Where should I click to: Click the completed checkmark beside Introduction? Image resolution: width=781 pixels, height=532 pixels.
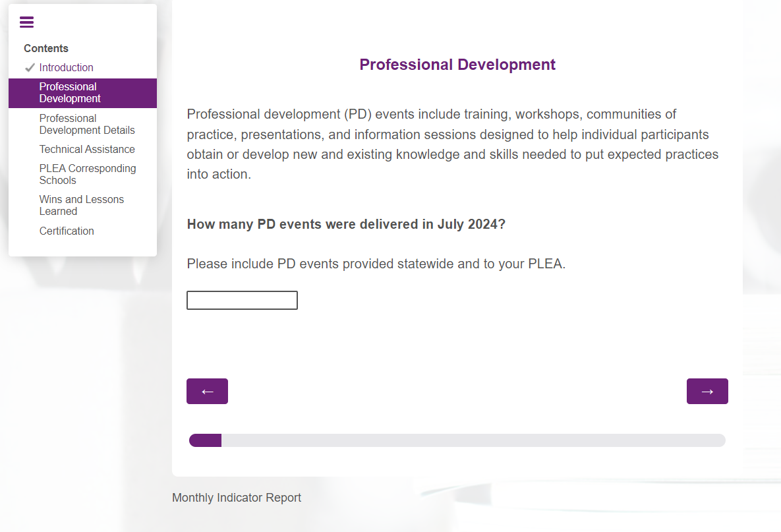tap(30, 67)
